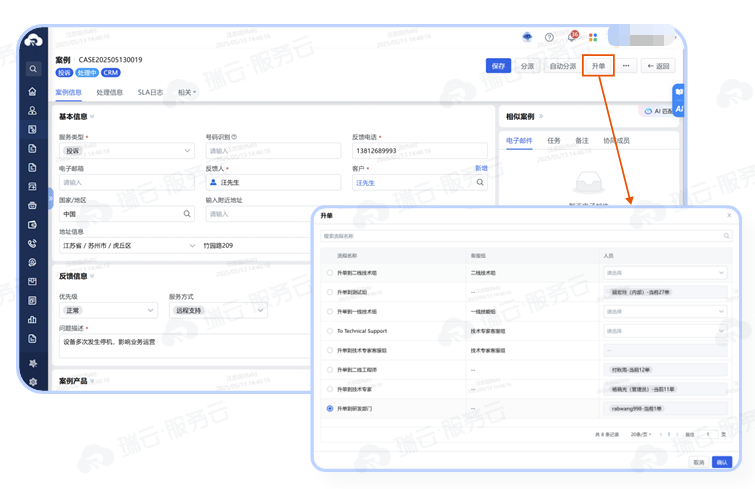Open the chat bubble icon in sidebar
The height and width of the screenshot is (489, 755).
pos(32,262)
